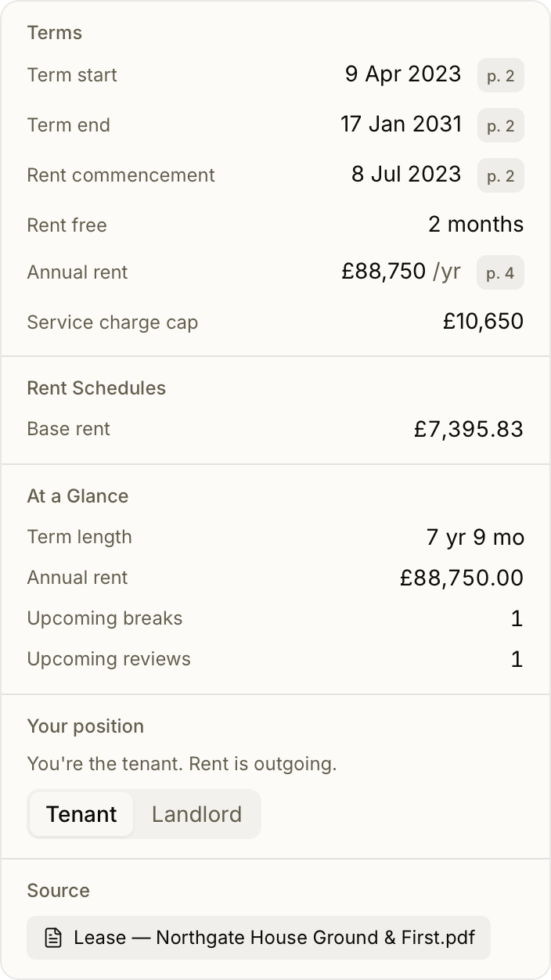
Task: Open page 2 reference beside Term start
Action: coord(501,76)
